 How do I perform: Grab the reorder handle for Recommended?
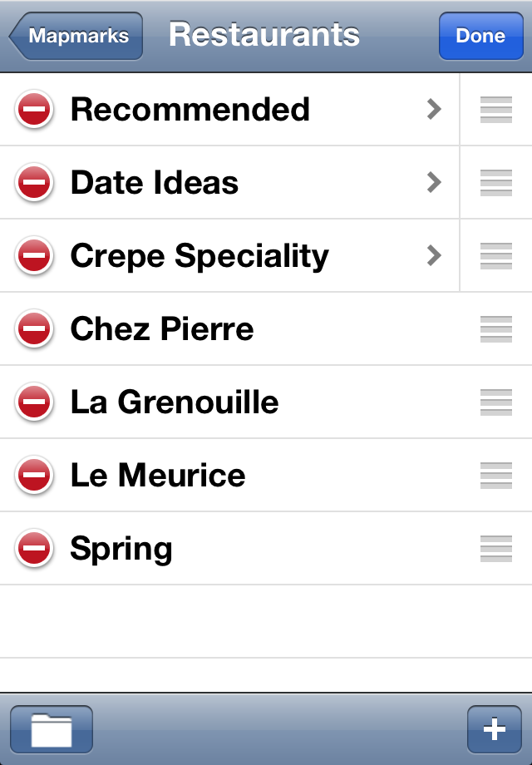point(496,109)
